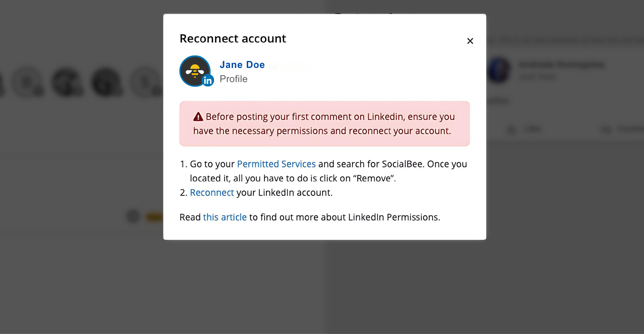The height and width of the screenshot is (334, 644).
Task: Click the 'Reconnect account' dialog heading
Action: point(233,38)
